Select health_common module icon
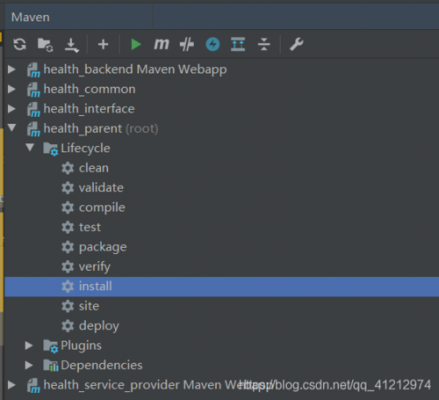This screenshot has height=400, width=439. point(34,90)
